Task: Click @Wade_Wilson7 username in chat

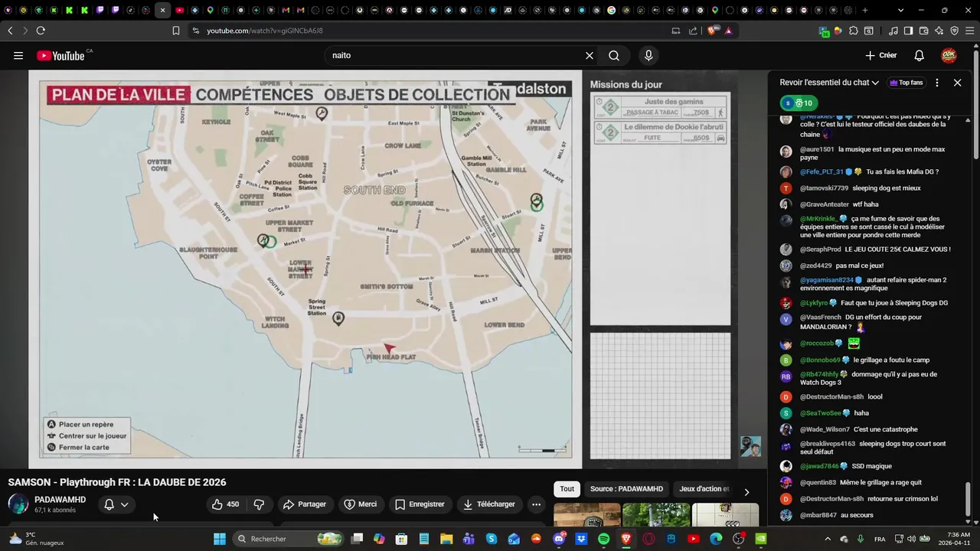Action: (825, 429)
